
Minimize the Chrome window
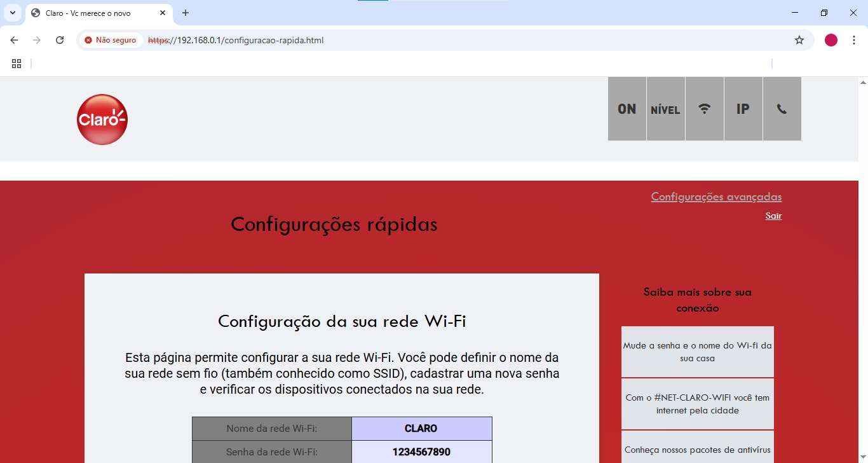tap(795, 13)
